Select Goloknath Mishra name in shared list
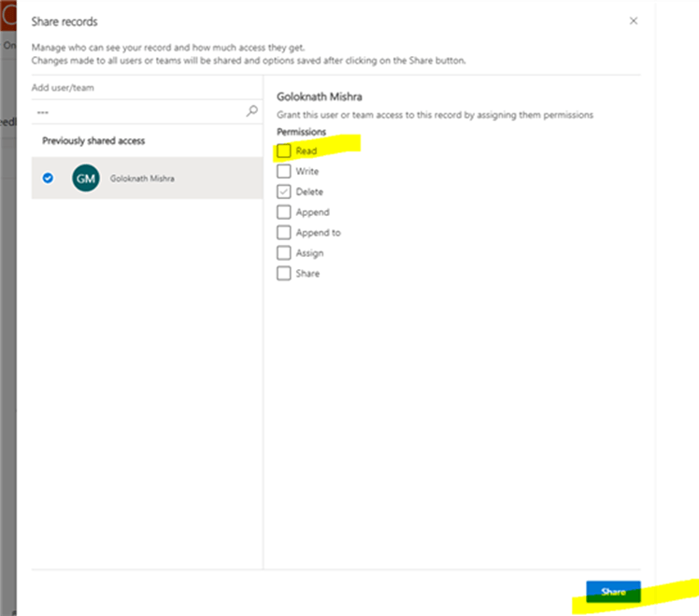 [x=142, y=178]
